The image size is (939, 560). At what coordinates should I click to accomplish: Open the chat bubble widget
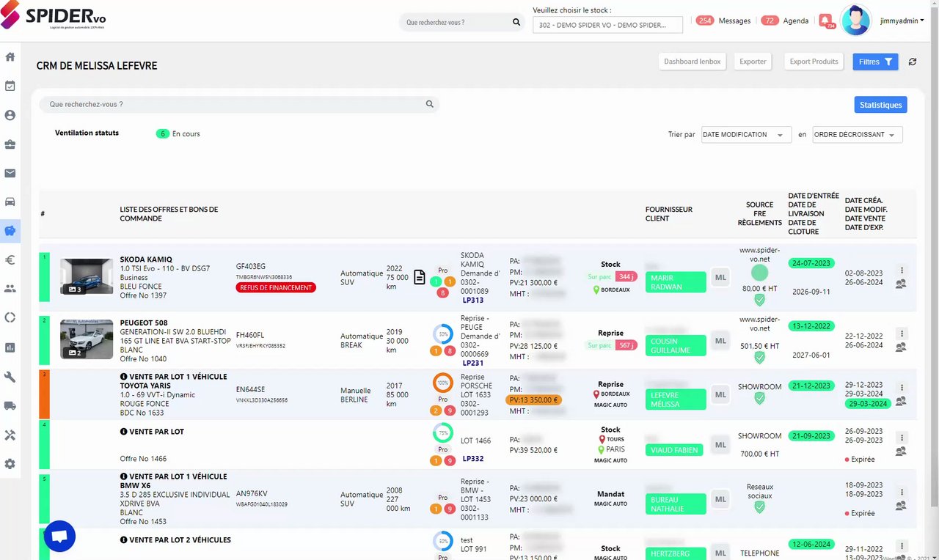point(60,536)
